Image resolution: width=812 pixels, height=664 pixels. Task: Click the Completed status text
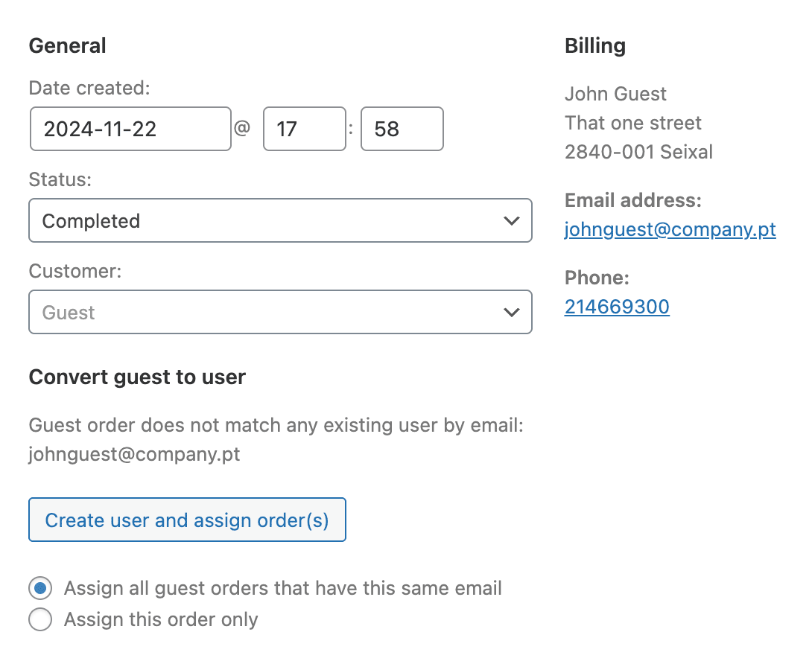pyautogui.click(x=92, y=220)
